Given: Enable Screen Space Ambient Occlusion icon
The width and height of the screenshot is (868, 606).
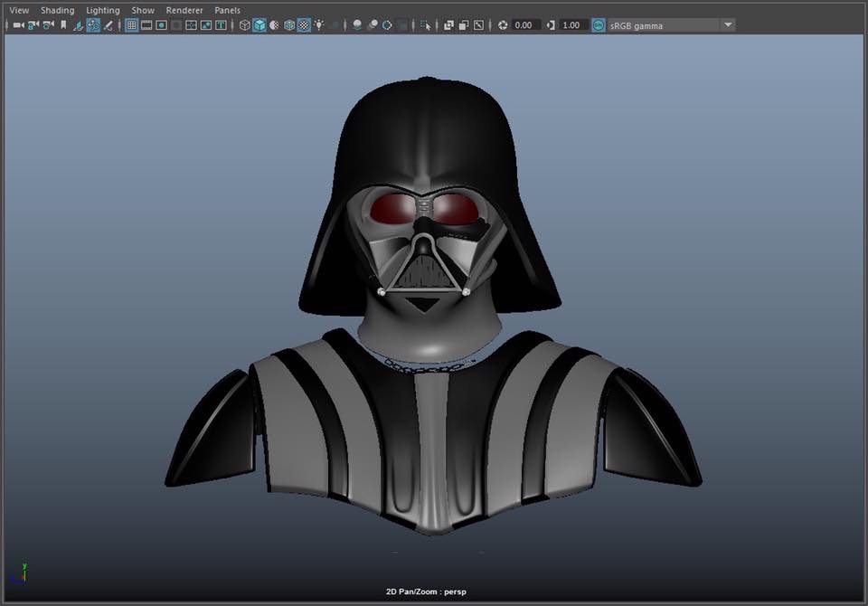Looking at the screenshot, I should point(358,25).
